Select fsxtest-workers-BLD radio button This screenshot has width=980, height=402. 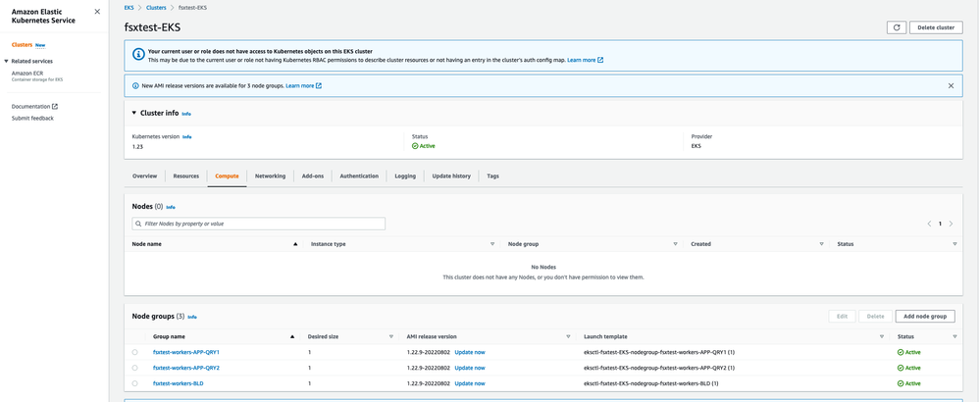coord(135,383)
